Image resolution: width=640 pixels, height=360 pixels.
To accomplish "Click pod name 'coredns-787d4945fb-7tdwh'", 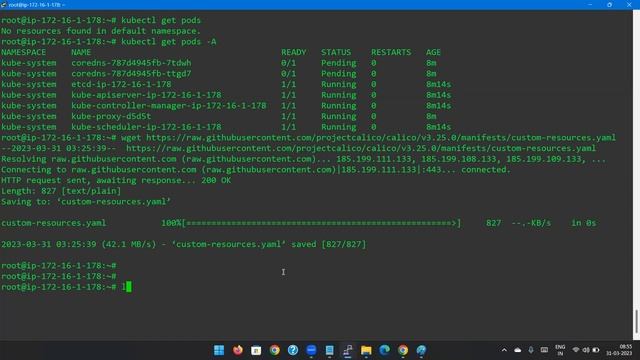I will click(131, 63).
